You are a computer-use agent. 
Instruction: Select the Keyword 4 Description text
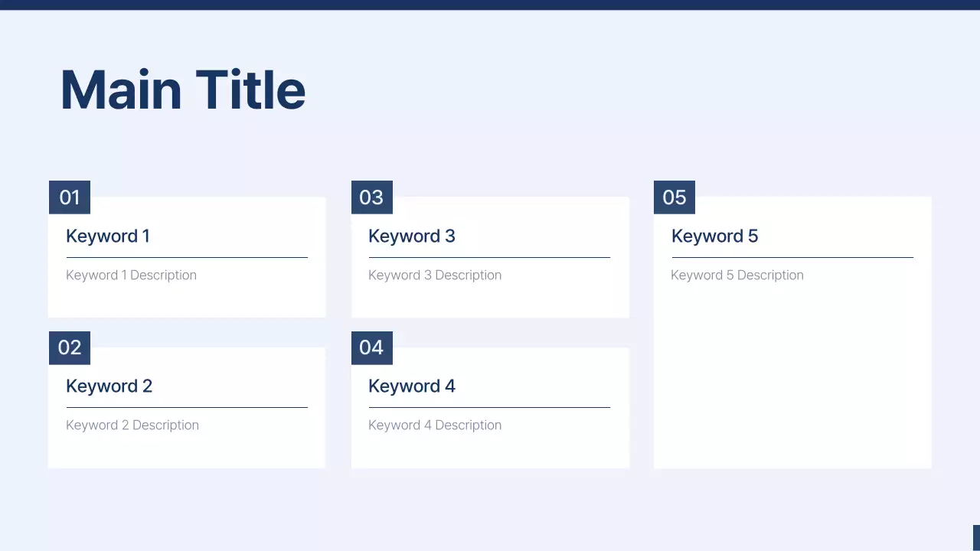[434, 425]
